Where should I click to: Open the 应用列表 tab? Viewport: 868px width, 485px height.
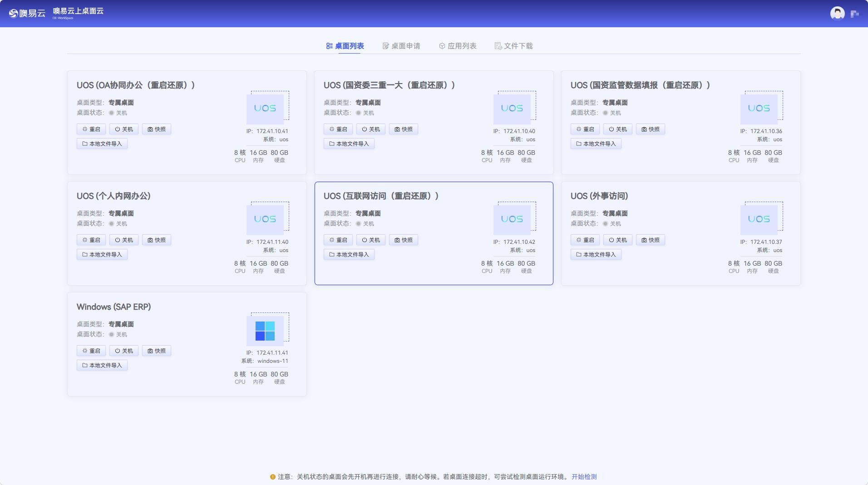point(458,46)
